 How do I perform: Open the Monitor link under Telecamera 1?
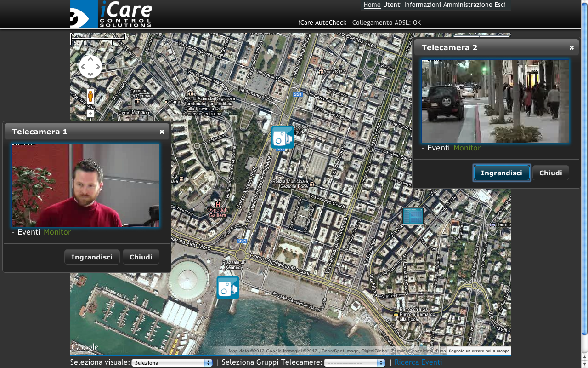[57, 232]
